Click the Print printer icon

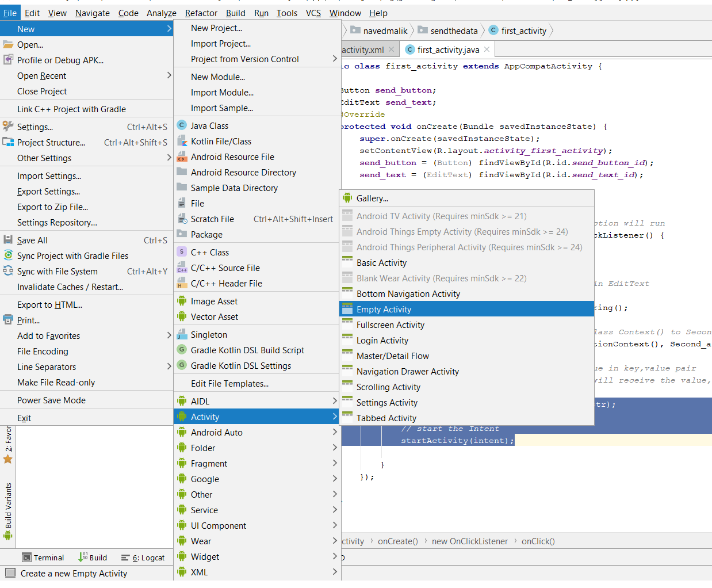pos(8,320)
